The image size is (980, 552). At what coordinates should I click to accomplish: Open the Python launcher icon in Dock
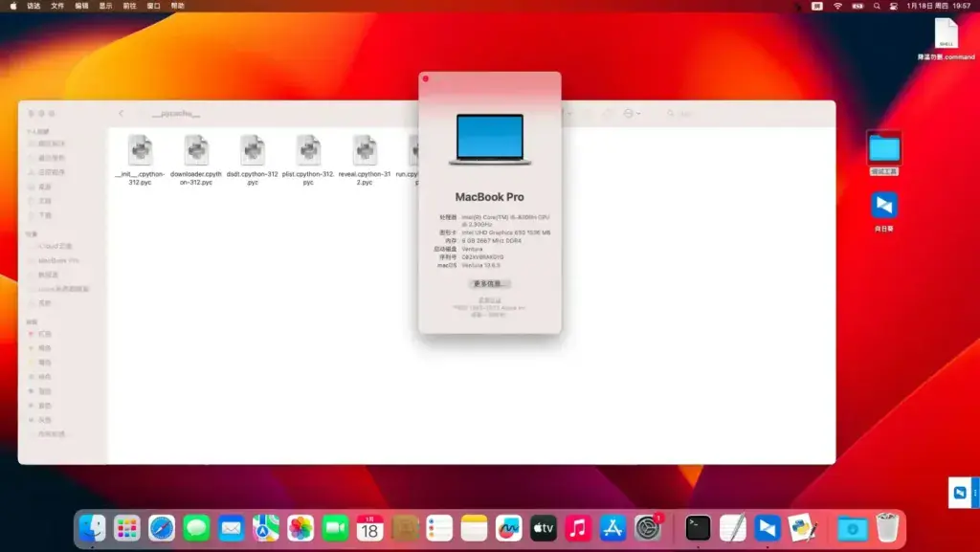tap(803, 529)
